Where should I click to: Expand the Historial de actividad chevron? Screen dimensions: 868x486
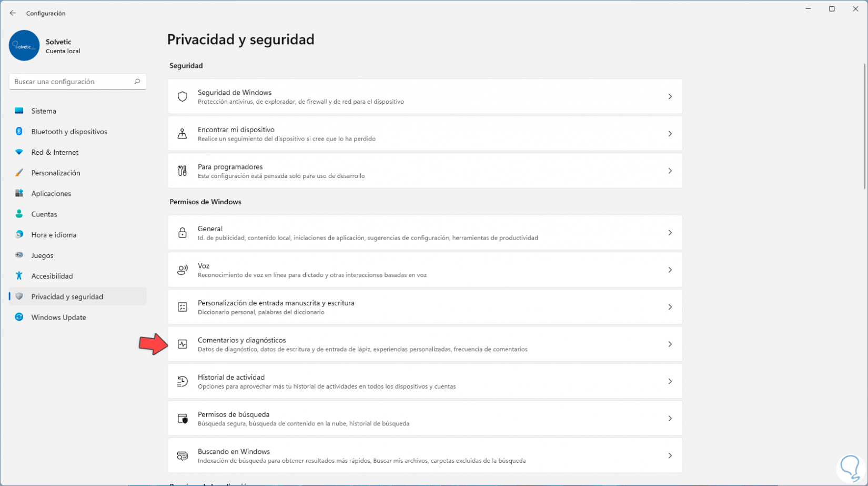tap(670, 381)
